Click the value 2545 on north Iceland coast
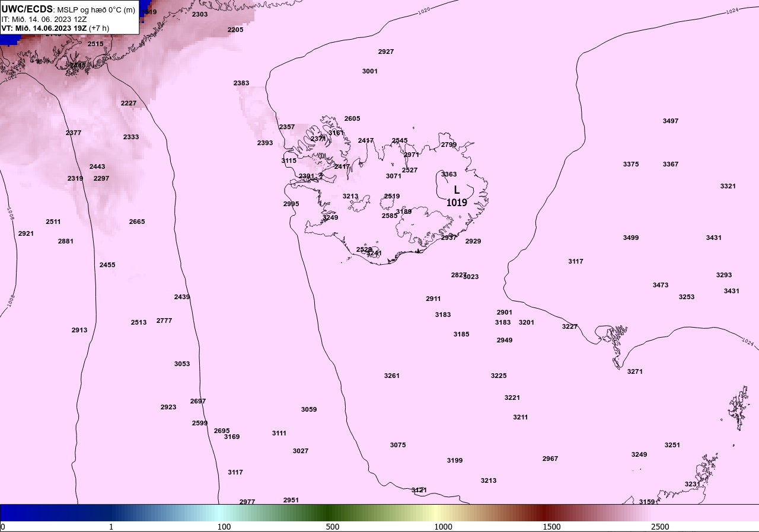 400,140
